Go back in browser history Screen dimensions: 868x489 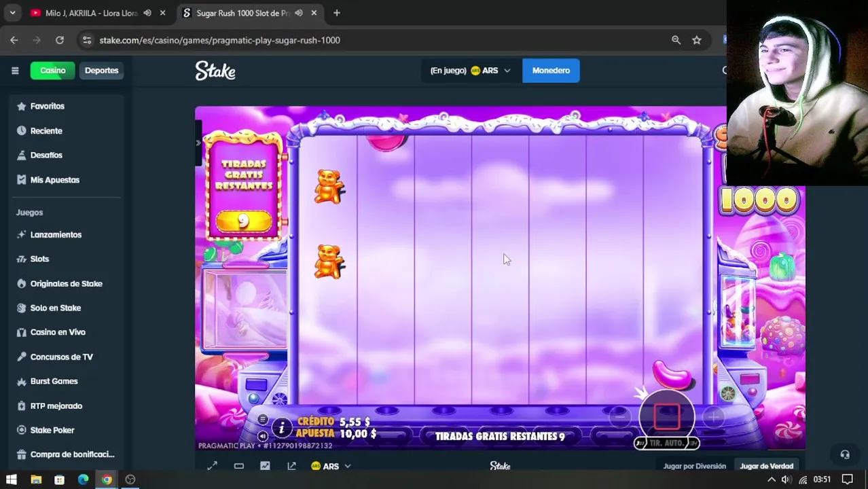click(14, 40)
